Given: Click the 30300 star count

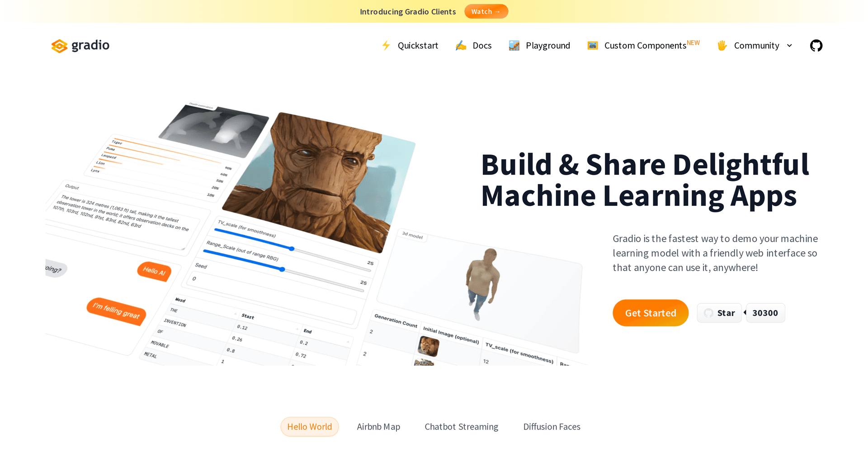Looking at the screenshot, I should (x=765, y=313).
